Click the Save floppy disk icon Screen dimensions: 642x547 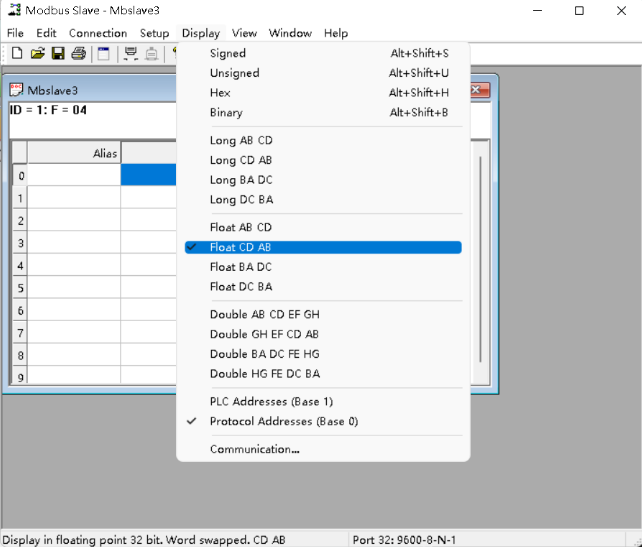coord(58,54)
